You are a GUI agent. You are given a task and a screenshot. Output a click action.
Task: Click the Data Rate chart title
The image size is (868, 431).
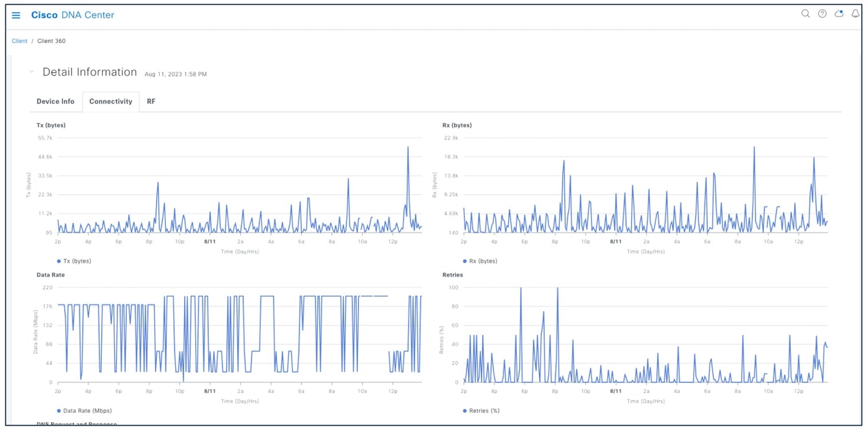pyautogui.click(x=50, y=275)
